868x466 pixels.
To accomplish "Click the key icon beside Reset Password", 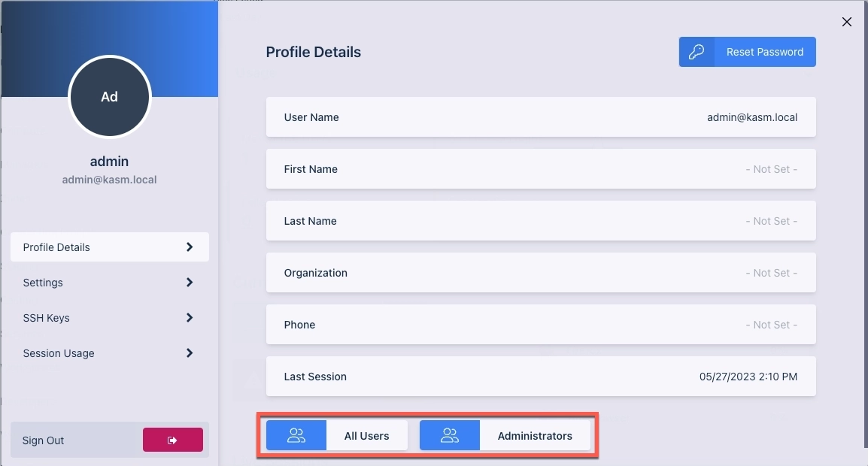I will click(697, 53).
